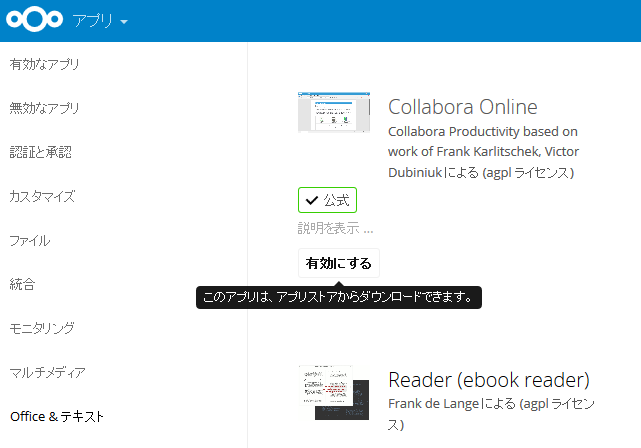Open 統合 category

[22, 284]
